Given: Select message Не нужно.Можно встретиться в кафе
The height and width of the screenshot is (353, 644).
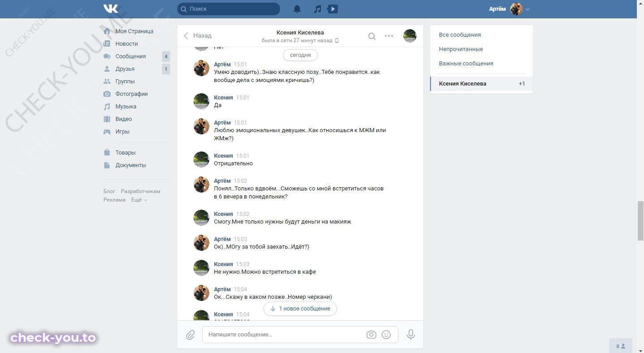Looking at the screenshot, I should pos(265,272).
